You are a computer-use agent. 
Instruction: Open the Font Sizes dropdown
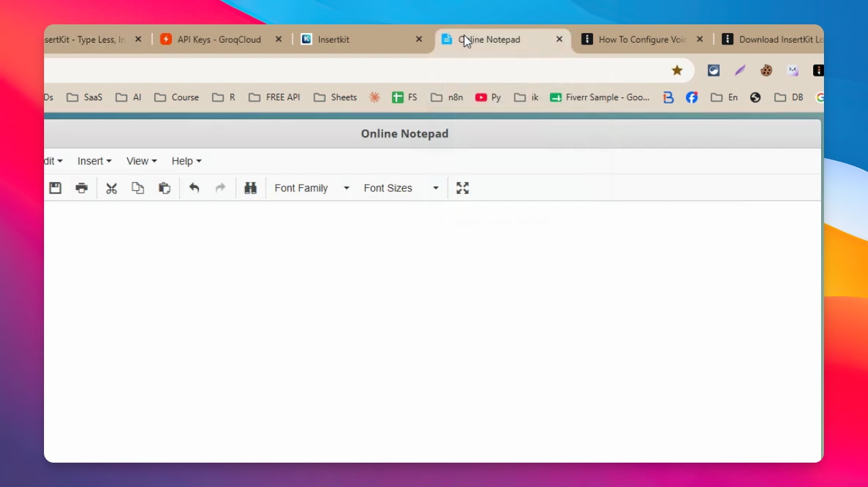tap(401, 188)
